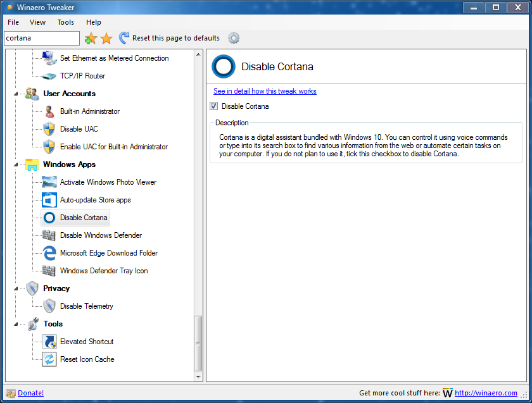The height and width of the screenshot is (403, 532).
Task: Select the Windows Apps category label
Action: click(x=69, y=164)
